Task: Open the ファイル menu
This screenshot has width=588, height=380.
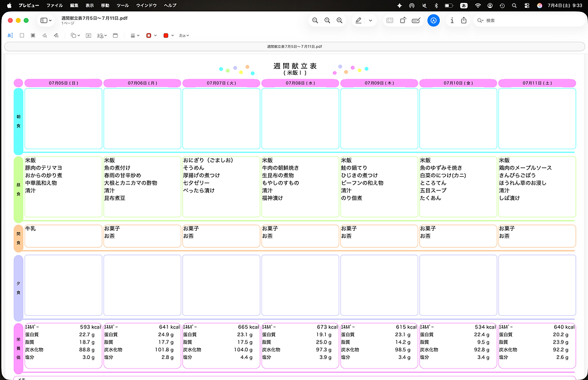Action: click(x=55, y=5)
